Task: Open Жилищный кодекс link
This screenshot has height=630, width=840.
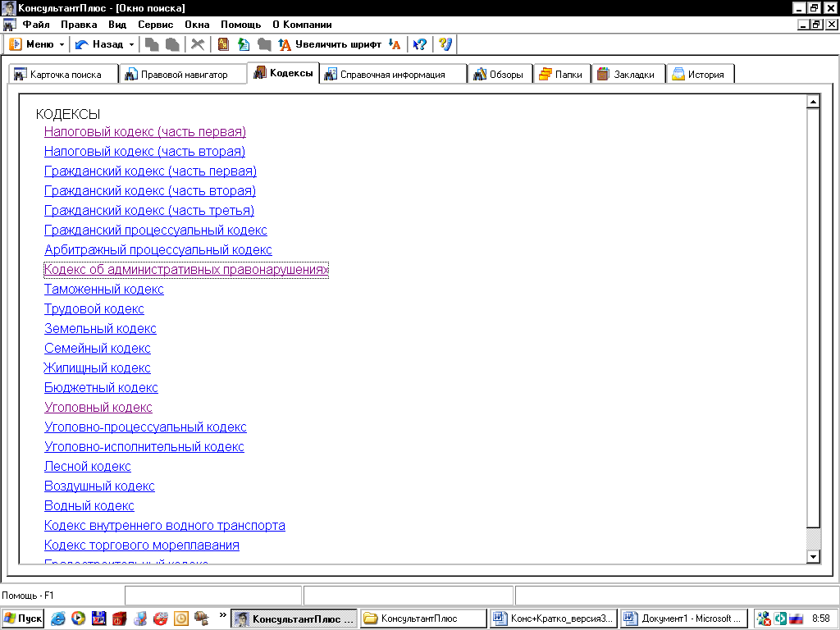Action: point(97,368)
